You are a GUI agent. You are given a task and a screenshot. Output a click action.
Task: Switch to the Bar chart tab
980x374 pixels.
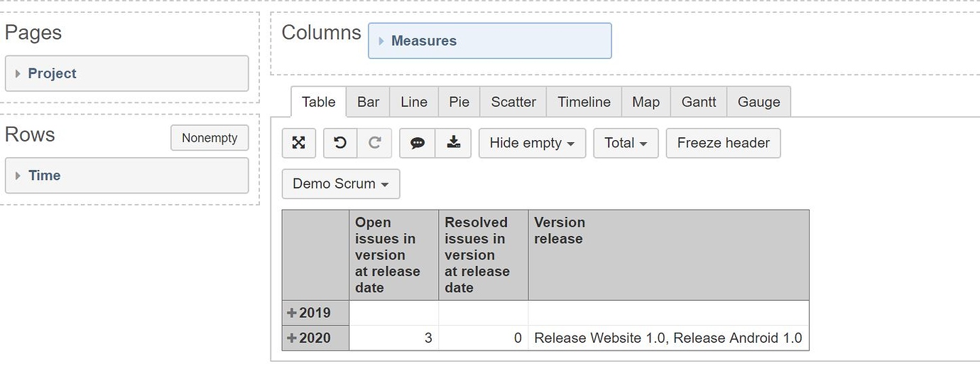point(368,102)
